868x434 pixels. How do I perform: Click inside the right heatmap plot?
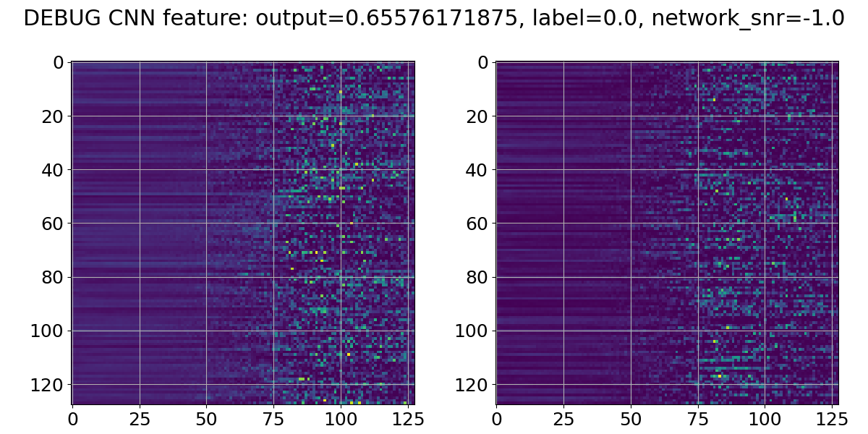point(668,233)
